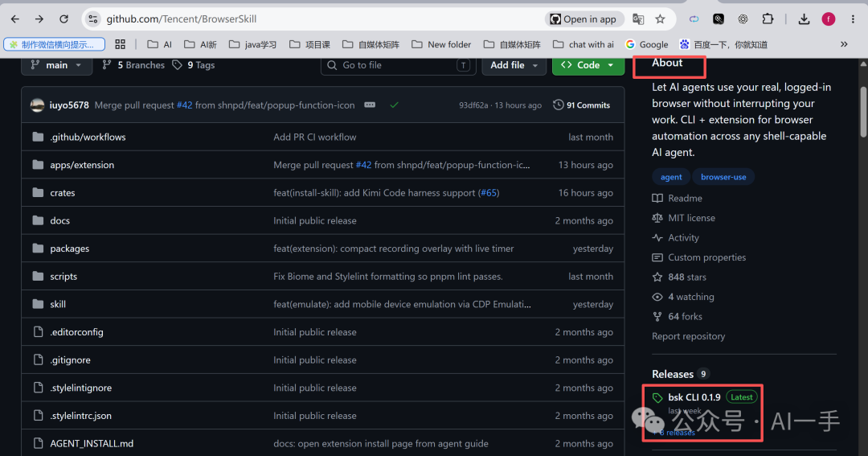The width and height of the screenshot is (868, 456).
Task: Open bsk CLI 0.1.9 release
Action: 694,397
